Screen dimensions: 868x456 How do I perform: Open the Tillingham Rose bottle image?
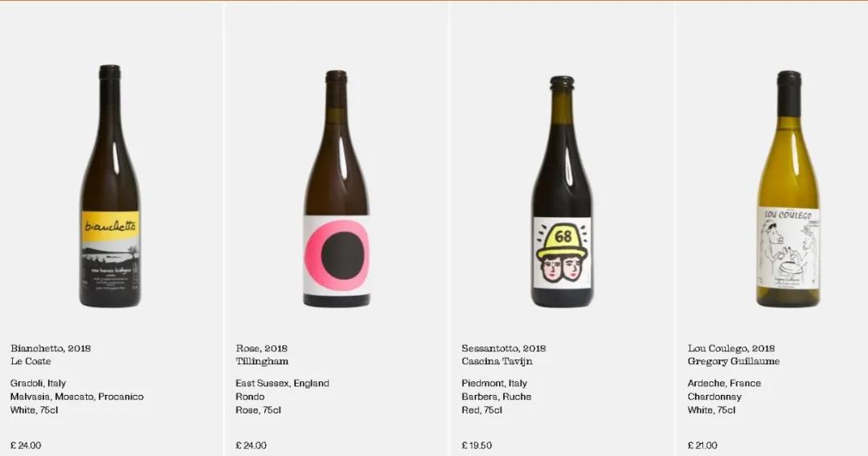pos(337,188)
